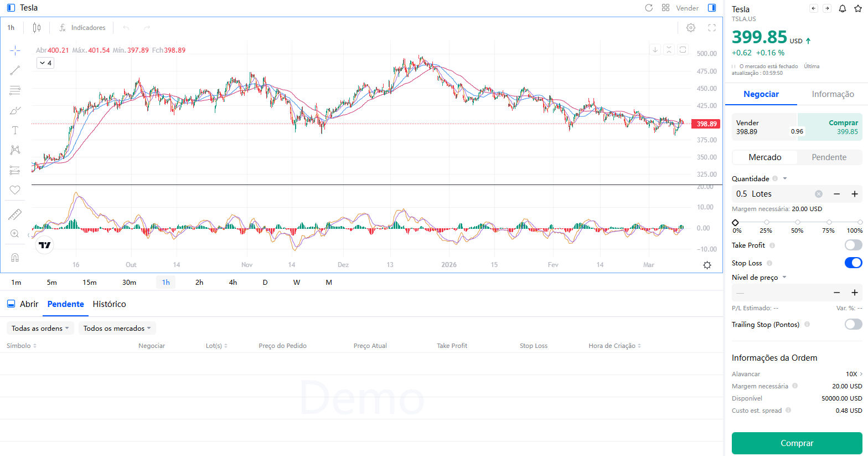868x456 pixels.
Task: Enter fullscreen chart mode
Action: (712, 28)
